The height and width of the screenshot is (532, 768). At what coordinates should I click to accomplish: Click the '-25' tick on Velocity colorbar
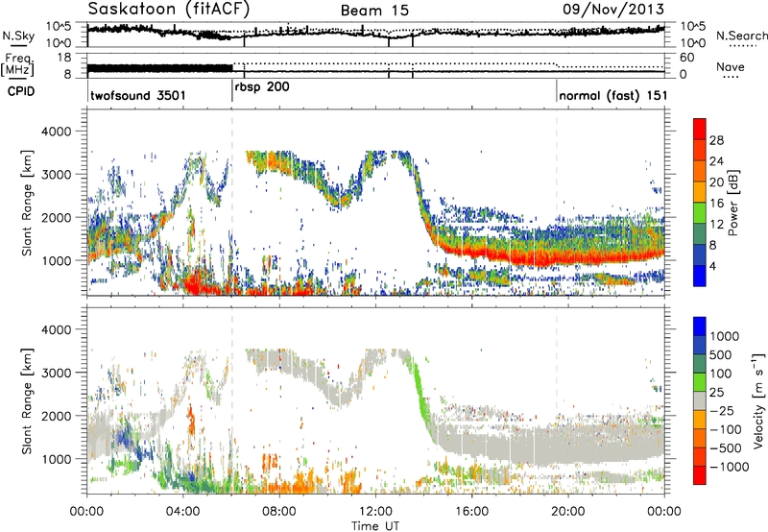tap(722, 410)
